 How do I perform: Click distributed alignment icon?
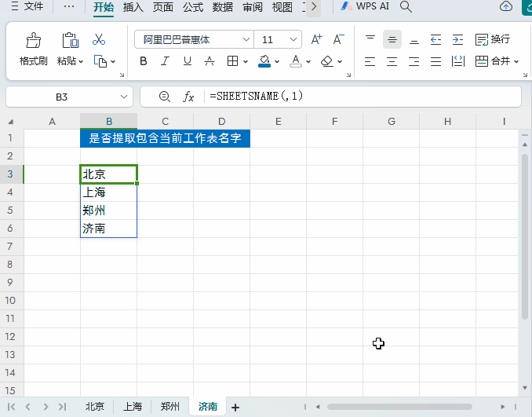coord(458,61)
